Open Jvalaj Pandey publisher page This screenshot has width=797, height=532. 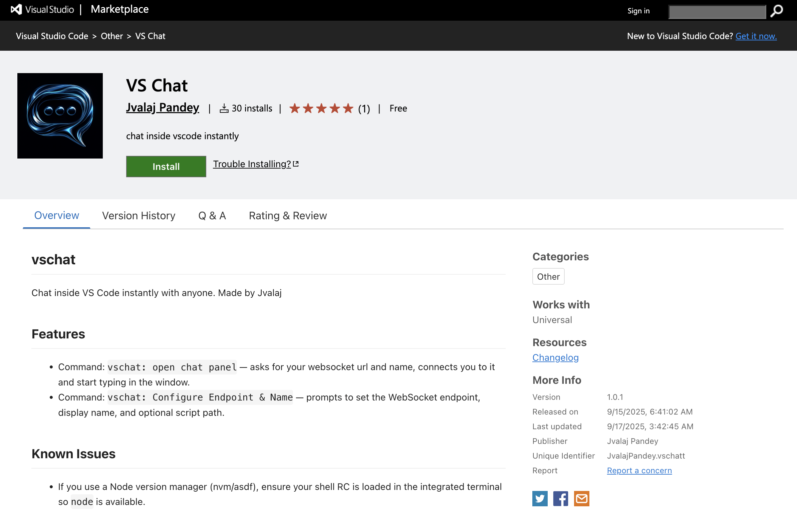click(163, 107)
